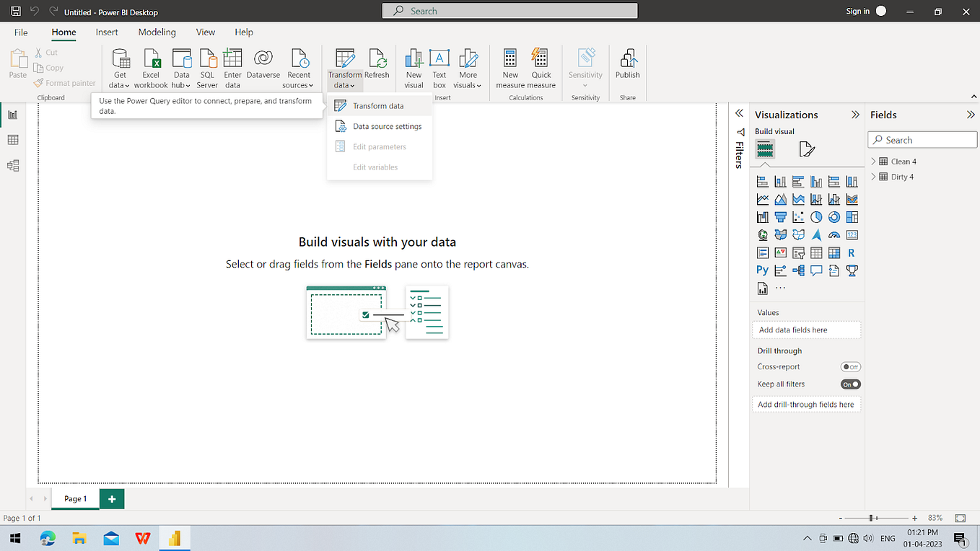Switch to Data view in left sidebar
980x551 pixels.
13,140
